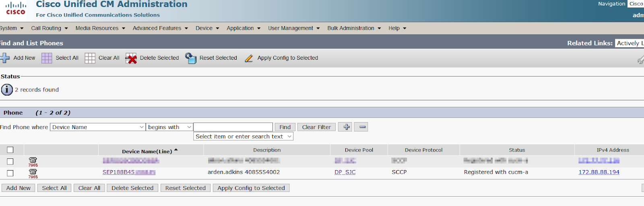Click the SCCP protocol cell for arden.adkins
The height and width of the screenshot is (206, 644).
click(x=399, y=172)
